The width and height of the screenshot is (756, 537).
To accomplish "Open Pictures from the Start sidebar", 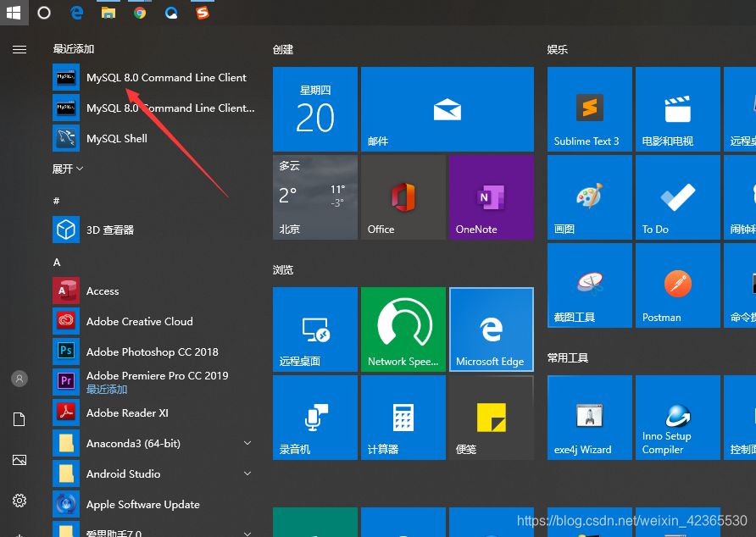I will pyautogui.click(x=19, y=460).
